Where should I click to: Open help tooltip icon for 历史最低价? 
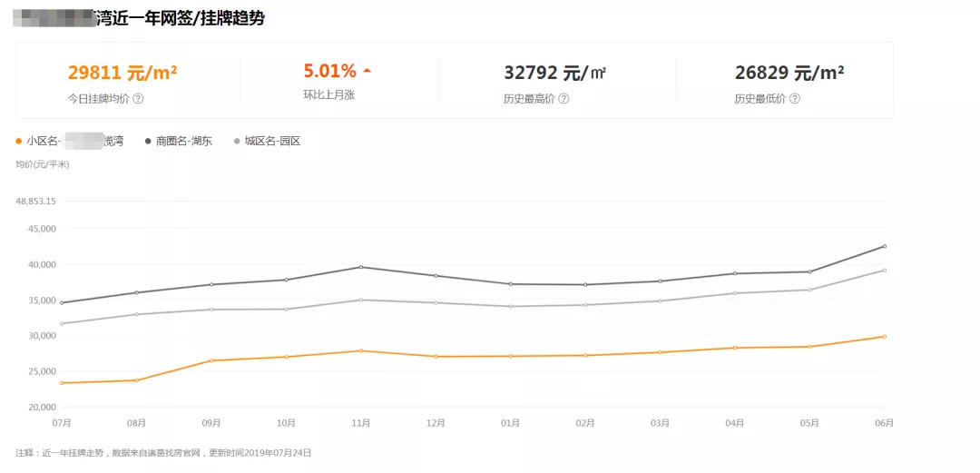(795, 99)
